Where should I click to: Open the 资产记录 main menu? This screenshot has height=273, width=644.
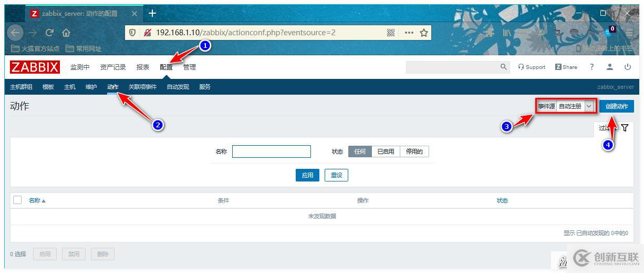pos(113,67)
